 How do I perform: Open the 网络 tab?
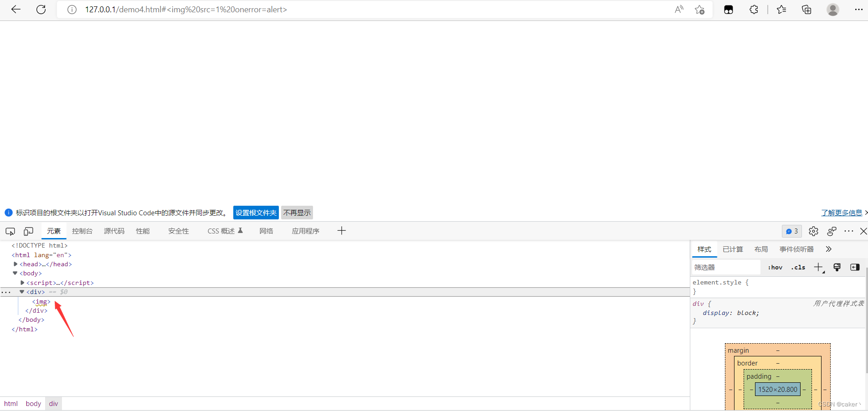point(267,231)
